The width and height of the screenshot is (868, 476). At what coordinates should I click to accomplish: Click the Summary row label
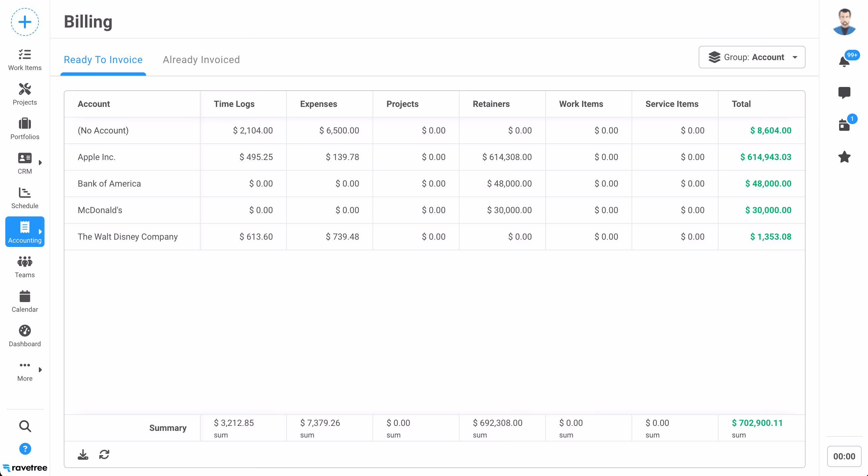168,428
